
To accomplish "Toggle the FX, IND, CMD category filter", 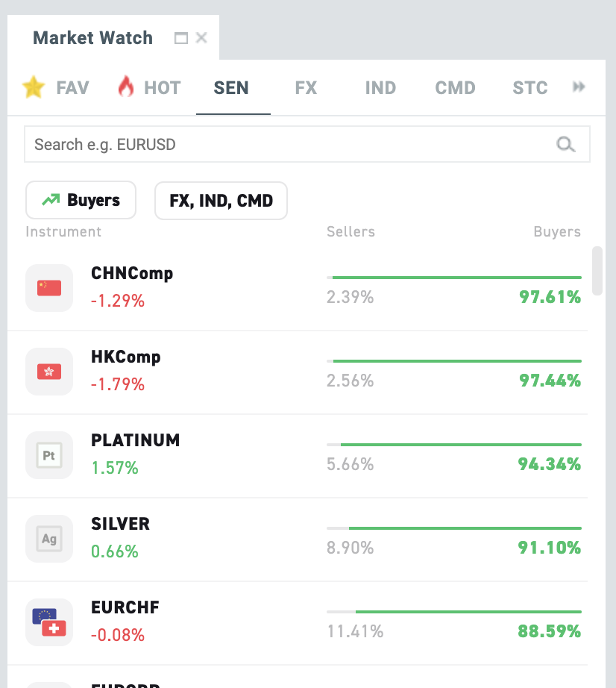I will click(x=221, y=200).
